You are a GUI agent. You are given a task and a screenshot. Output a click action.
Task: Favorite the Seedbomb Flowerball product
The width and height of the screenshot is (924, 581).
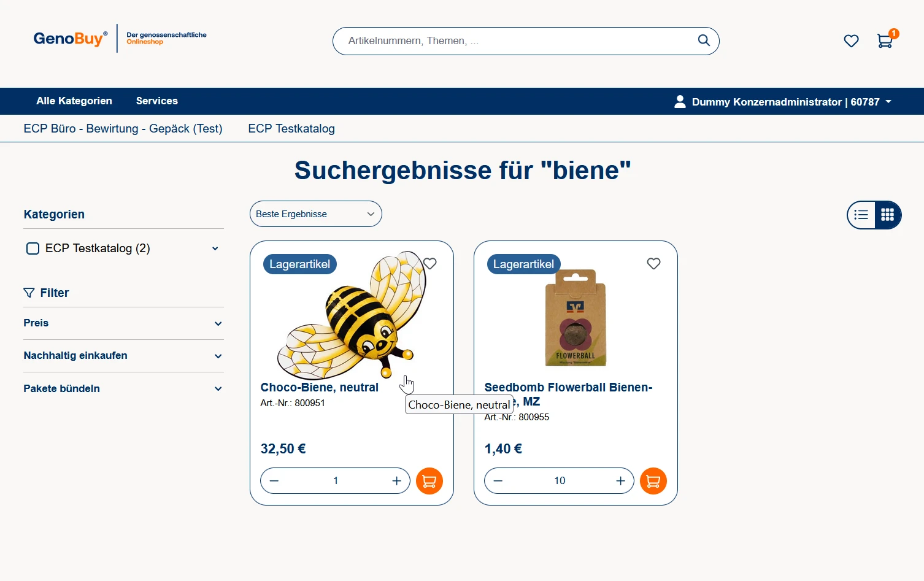point(653,263)
